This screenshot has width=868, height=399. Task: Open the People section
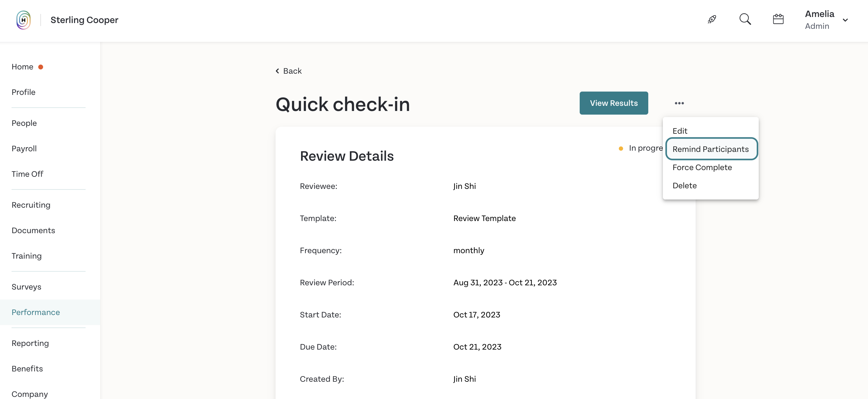coord(24,123)
